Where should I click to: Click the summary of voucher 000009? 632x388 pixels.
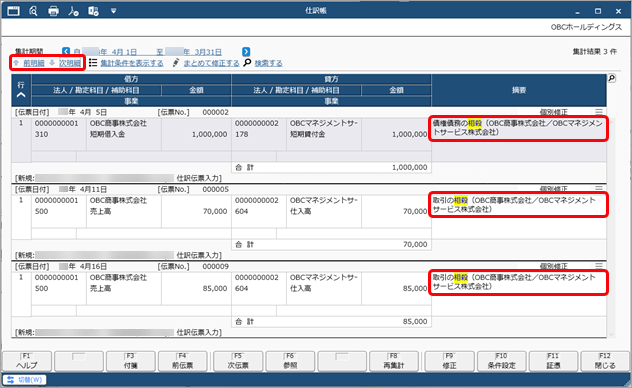[514, 282]
